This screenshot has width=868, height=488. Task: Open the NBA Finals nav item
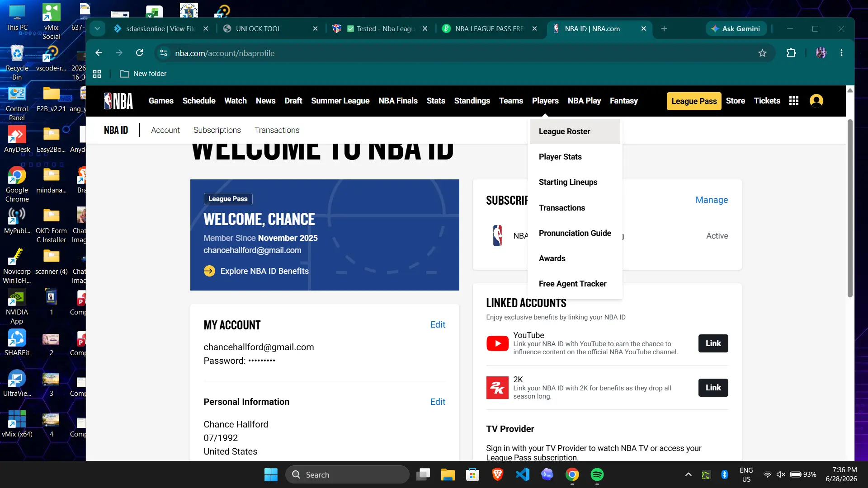click(x=398, y=101)
